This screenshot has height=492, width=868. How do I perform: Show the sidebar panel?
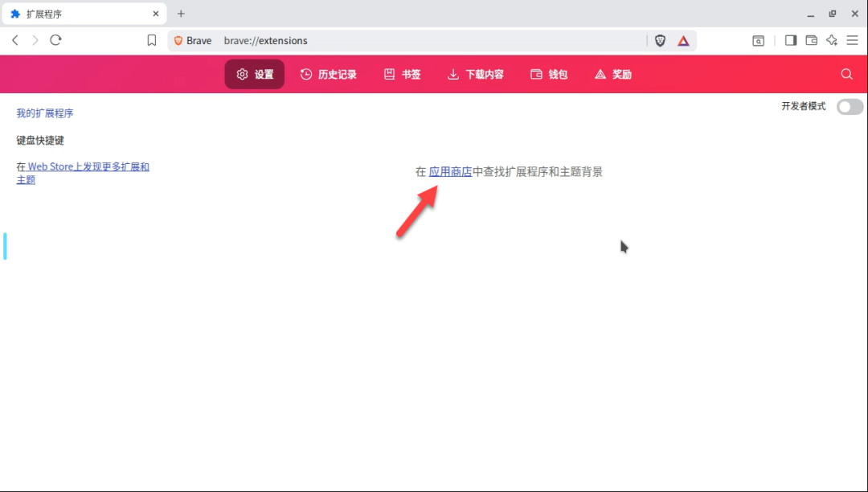tap(791, 40)
